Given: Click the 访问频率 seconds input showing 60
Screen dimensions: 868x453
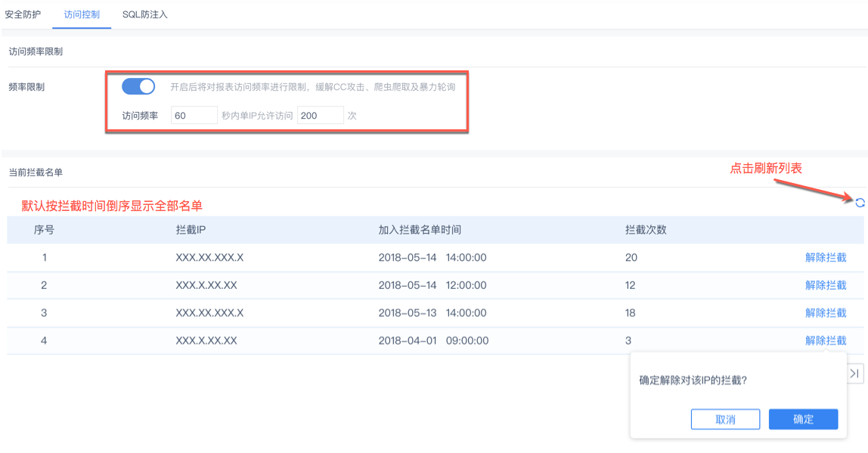Looking at the screenshot, I should [194, 116].
